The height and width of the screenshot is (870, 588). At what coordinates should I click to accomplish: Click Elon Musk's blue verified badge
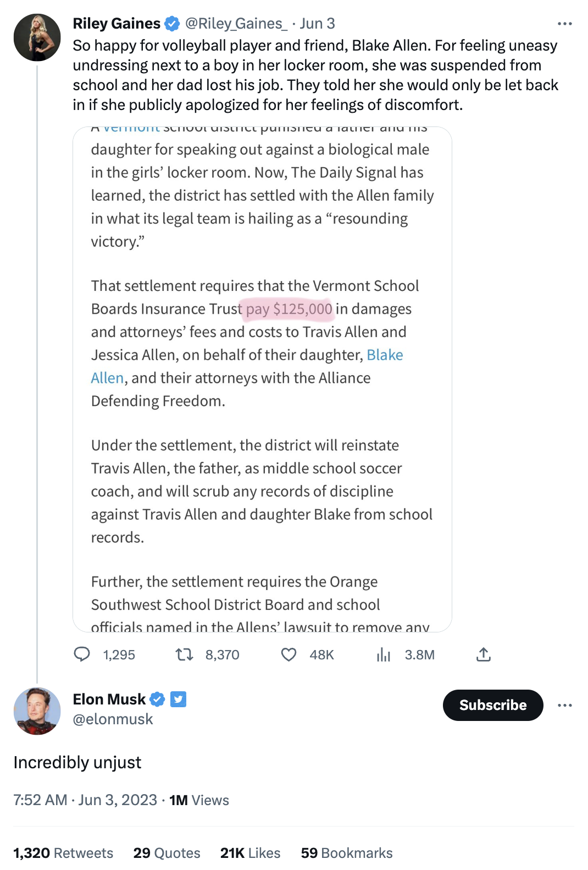pyautogui.click(x=157, y=699)
